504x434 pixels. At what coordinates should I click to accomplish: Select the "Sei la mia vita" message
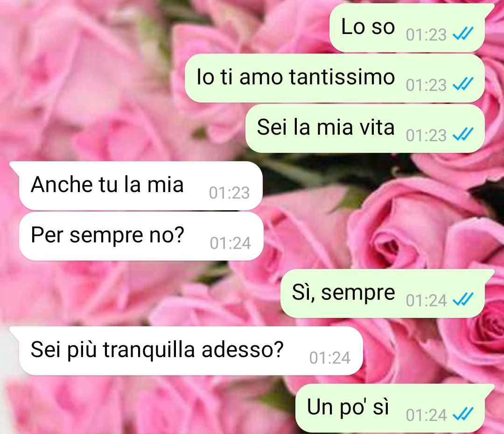click(365, 128)
